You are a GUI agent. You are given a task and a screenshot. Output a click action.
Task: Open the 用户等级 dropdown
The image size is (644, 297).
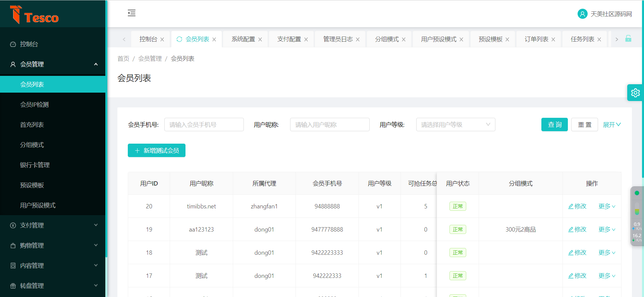click(x=455, y=125)
